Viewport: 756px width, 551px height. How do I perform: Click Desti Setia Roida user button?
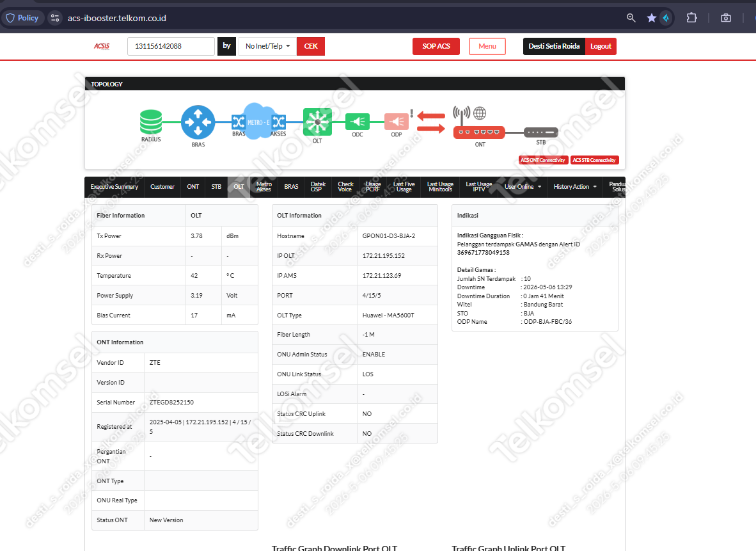(x=554, y=46)
